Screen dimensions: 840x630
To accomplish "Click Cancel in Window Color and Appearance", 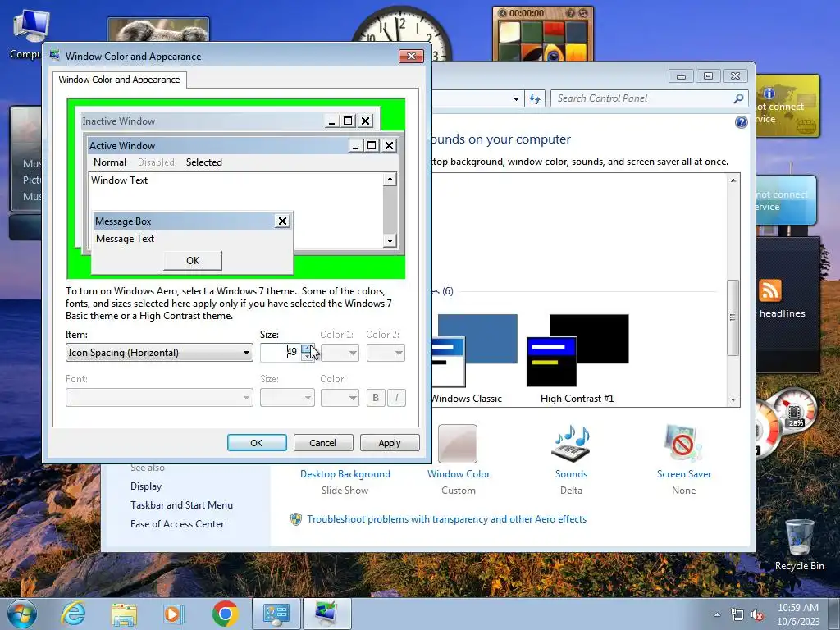I will click(x=323, y=442).
